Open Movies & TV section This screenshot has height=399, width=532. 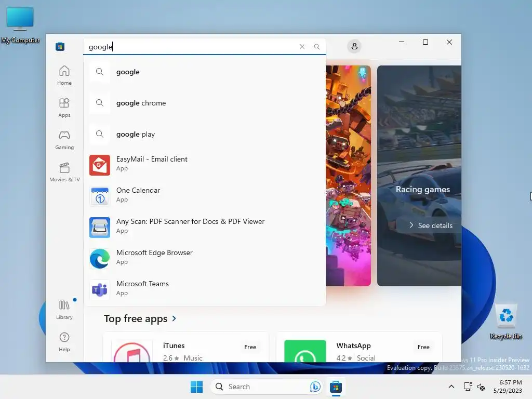[64, 172]
